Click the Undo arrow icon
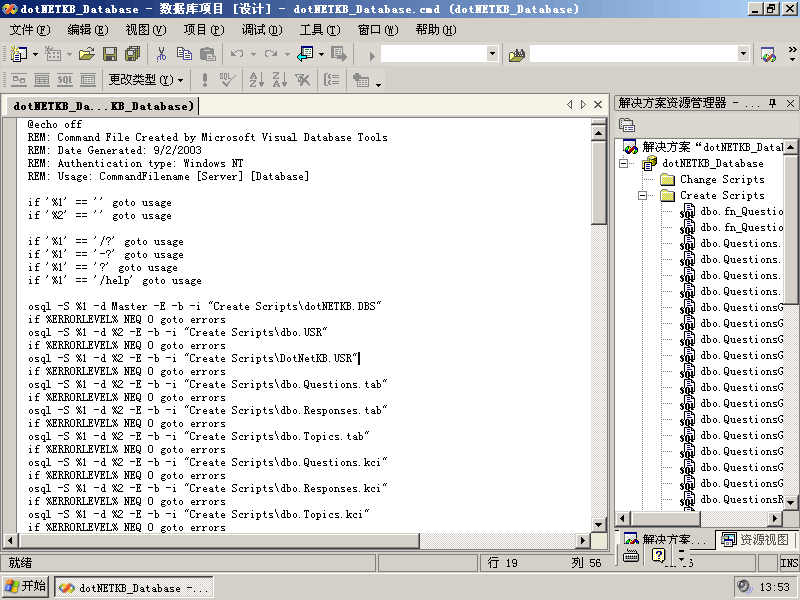The width and height of the screenshot is (800, 600). 237,54
